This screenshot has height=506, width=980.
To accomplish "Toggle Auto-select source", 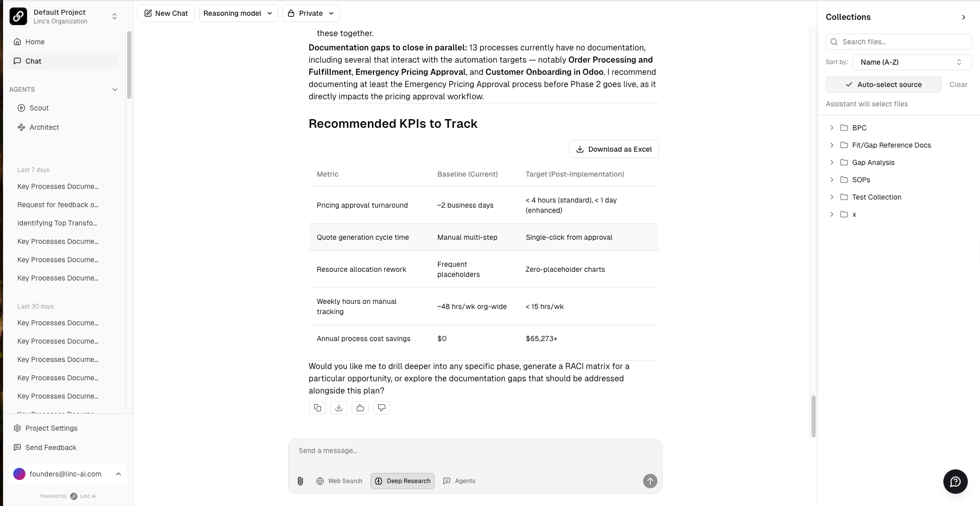I will point(883,85).
